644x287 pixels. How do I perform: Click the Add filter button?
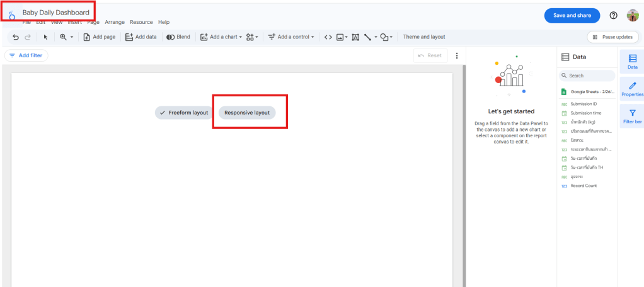tap(26, 55)
